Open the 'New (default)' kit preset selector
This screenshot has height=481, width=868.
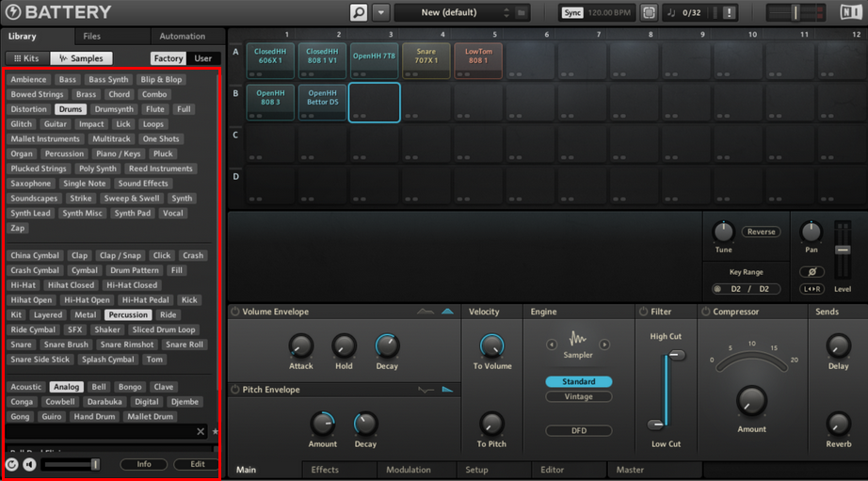452,12
